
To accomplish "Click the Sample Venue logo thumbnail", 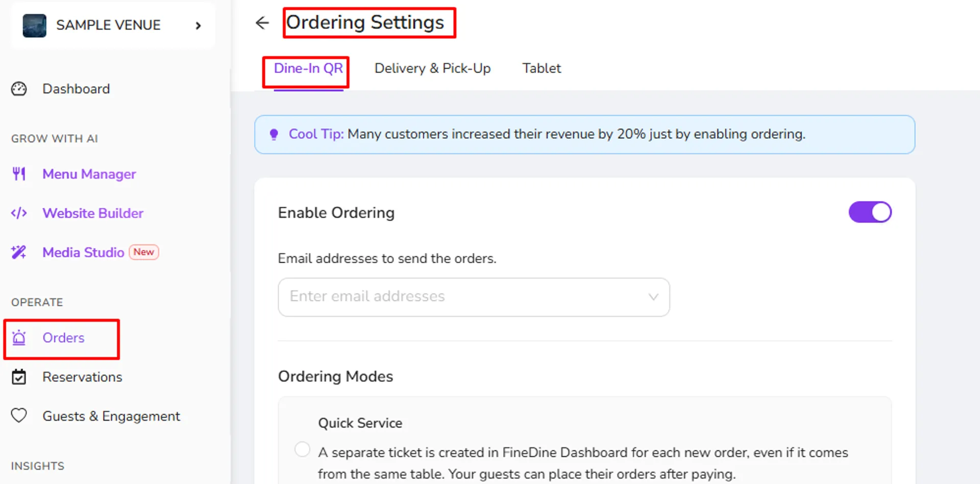I will pyautogui.click(x=35, y=26).
